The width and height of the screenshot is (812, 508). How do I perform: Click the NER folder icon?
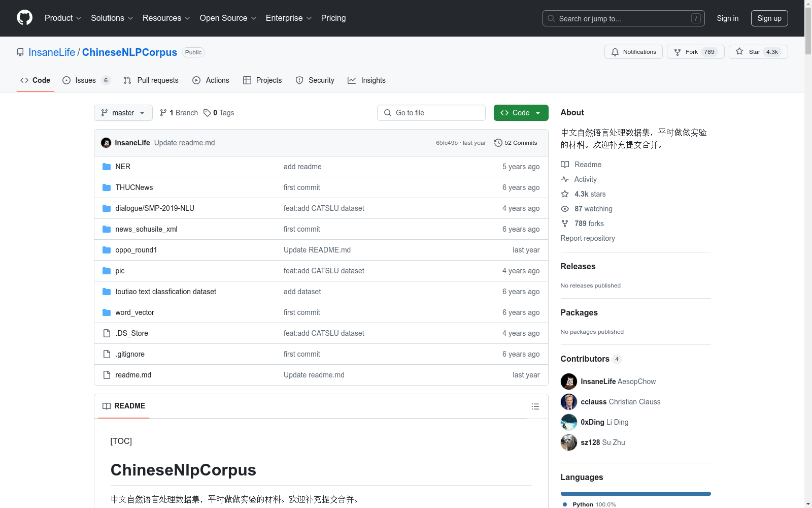coord(107,167)
